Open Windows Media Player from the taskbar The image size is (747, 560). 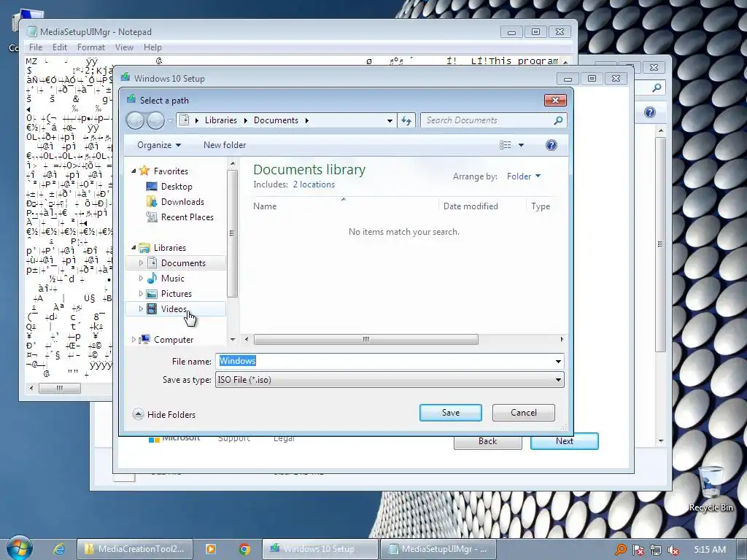(211, 549)
